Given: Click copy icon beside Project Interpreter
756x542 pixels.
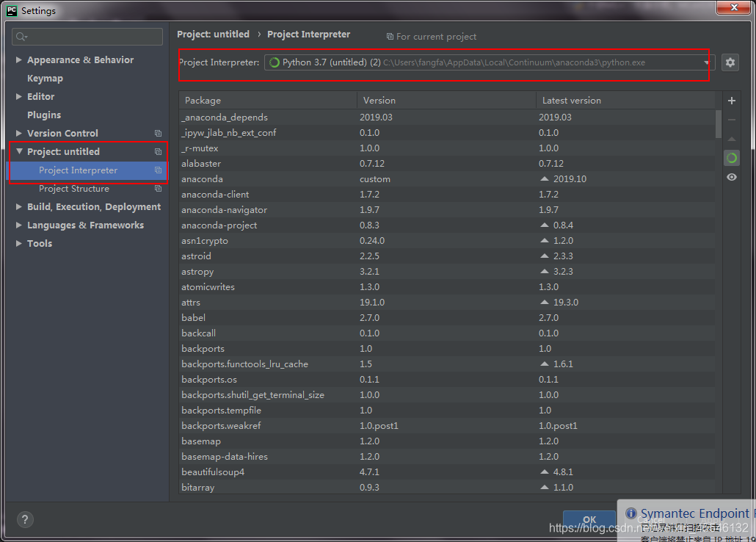Looking at the screenshot, I should tap(158, 170).
